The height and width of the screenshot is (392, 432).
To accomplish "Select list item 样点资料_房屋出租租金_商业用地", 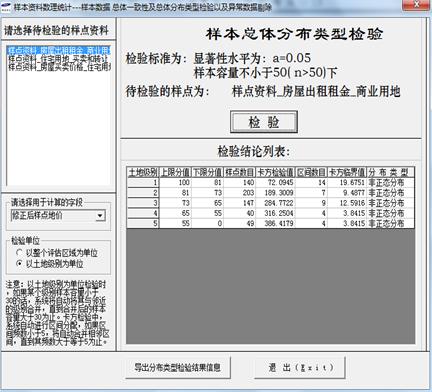I will tap(59, 51).
